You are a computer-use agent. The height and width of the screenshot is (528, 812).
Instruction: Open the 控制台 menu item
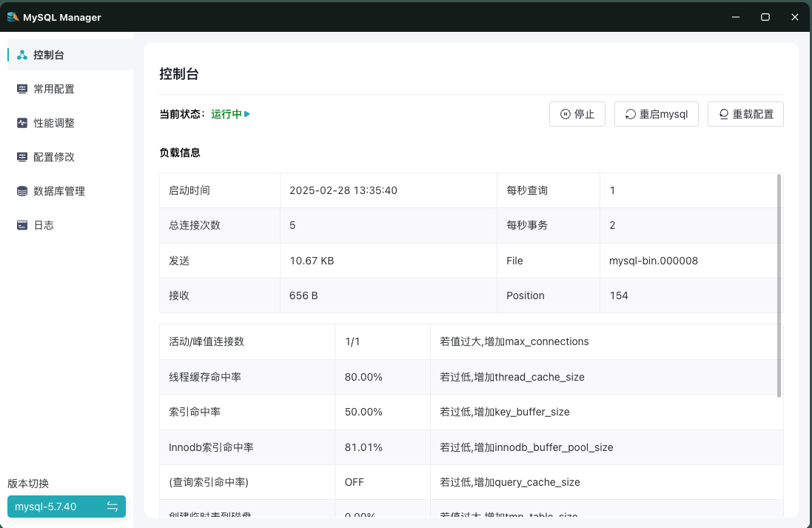(70, 55)
